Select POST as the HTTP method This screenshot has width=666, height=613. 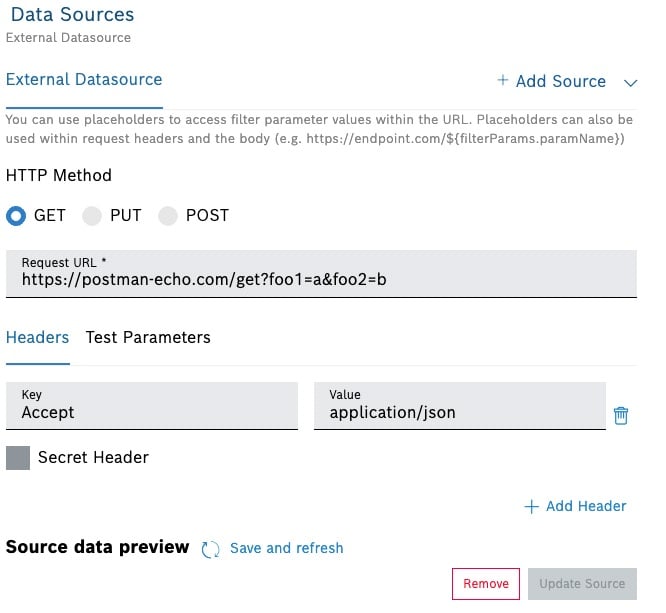tap(168, 215)
